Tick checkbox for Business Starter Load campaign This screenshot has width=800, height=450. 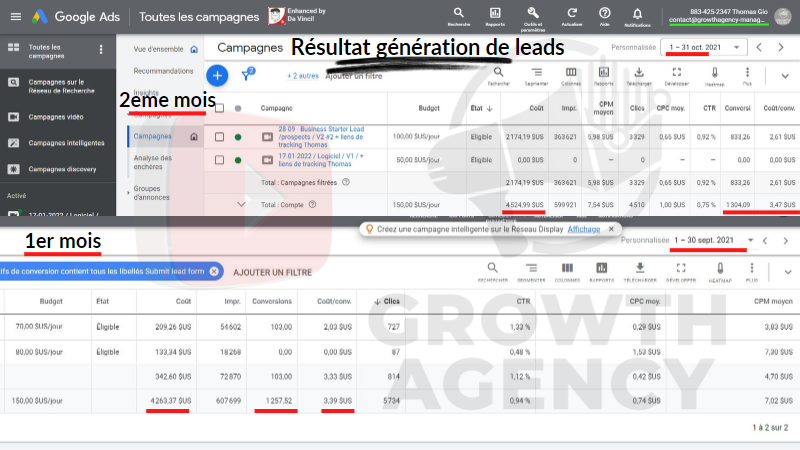219,136
